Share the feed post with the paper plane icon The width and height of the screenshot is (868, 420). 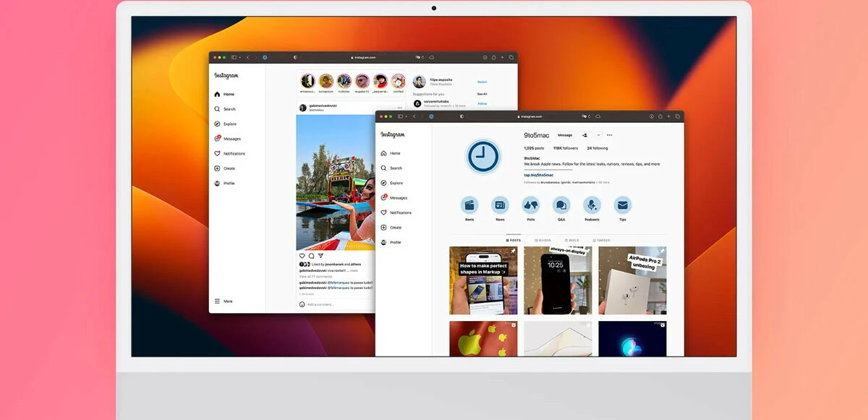(320, 256)
